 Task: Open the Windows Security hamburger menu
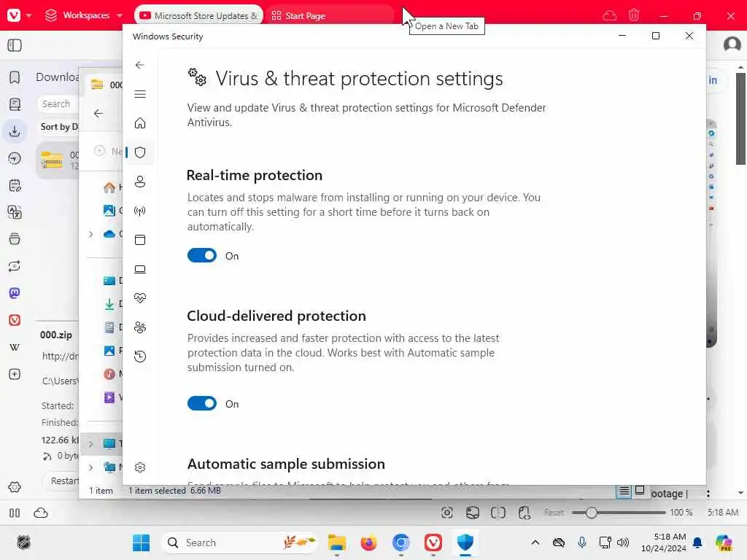coord(139,94)
